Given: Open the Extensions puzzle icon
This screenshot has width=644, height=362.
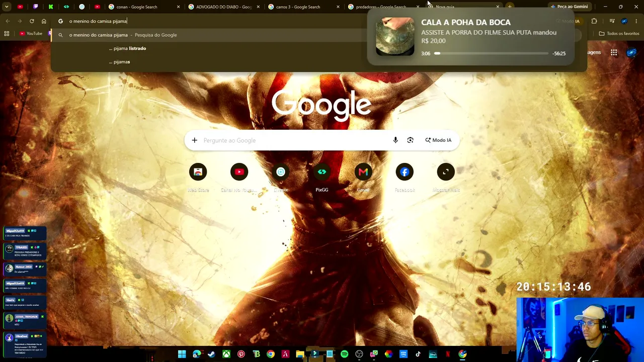Looking at the screenshot, I should tap(594, 21).
